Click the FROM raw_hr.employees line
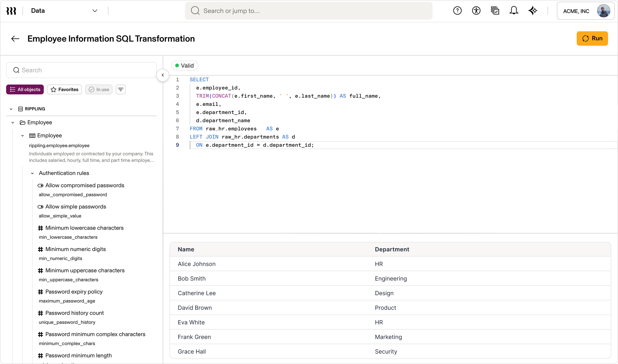Viewport: 618px width, 364px height. [234, 129]
